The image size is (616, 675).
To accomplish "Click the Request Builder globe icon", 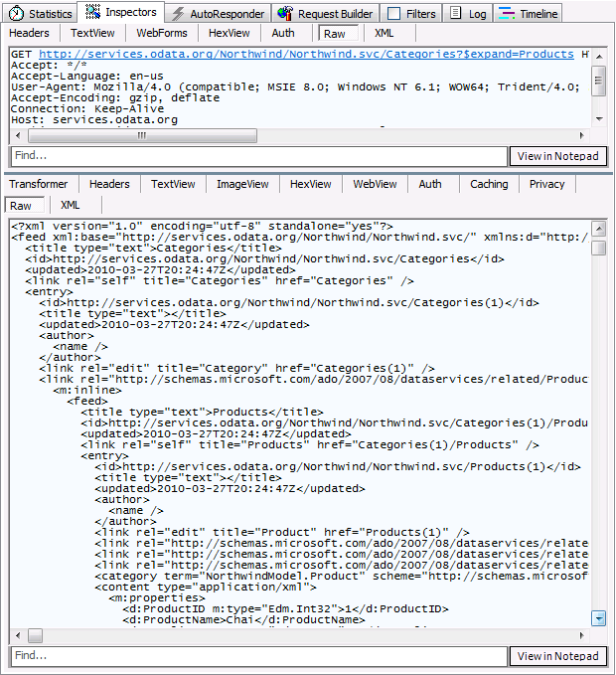I will pos(285,13).
